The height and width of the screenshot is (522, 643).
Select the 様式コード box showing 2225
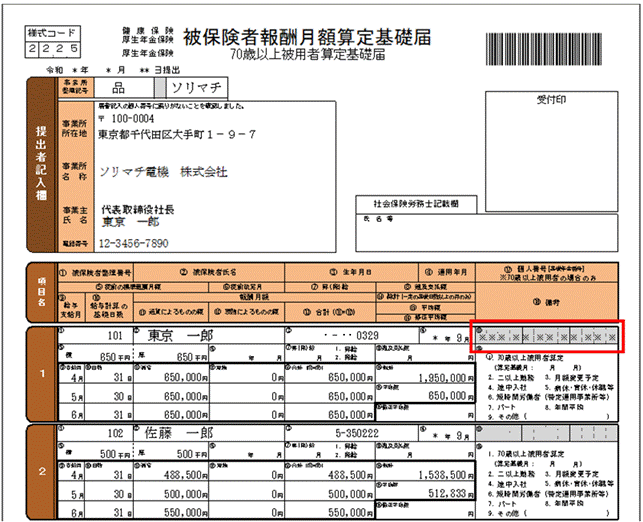tap(52, 42)
